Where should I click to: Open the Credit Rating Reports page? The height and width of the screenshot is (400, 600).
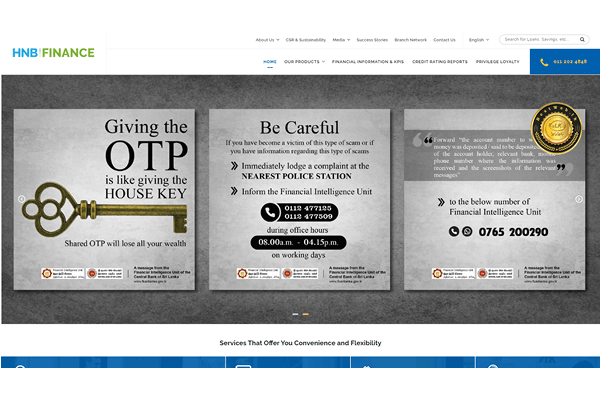point(440,62)
